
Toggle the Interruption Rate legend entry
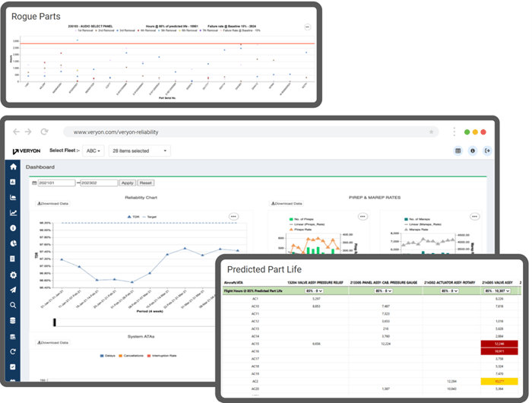click(x=161, y=356)
